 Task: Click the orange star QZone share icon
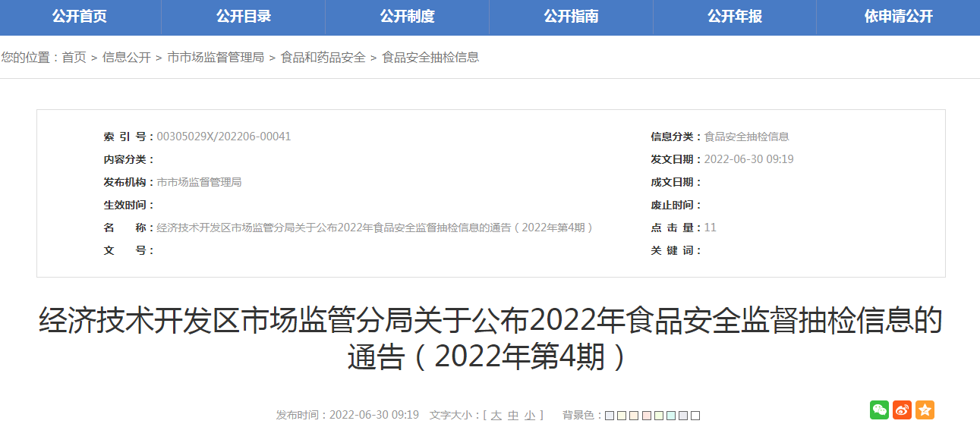[x=925, y=410]
